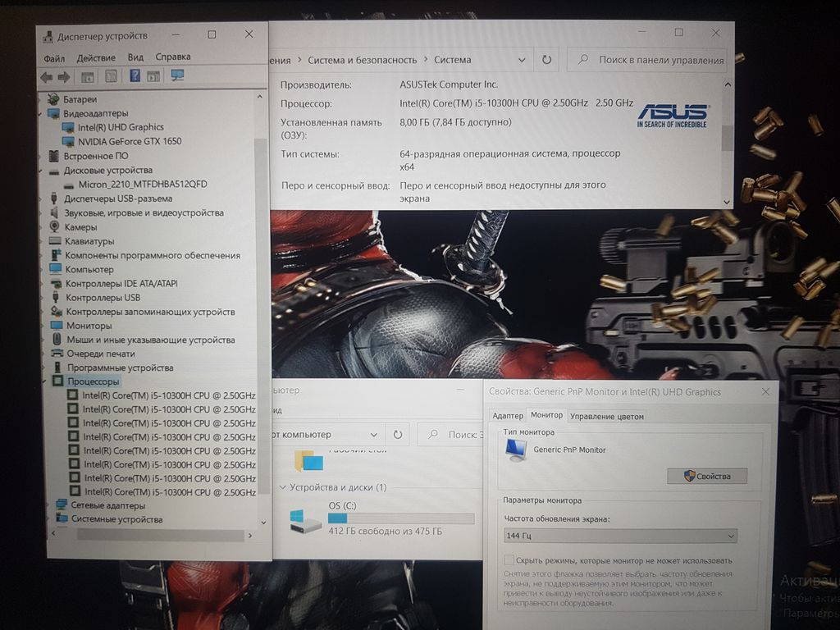The image size is (840, 630).
Task: Open the Действие menu
Action: pos(96,57)
